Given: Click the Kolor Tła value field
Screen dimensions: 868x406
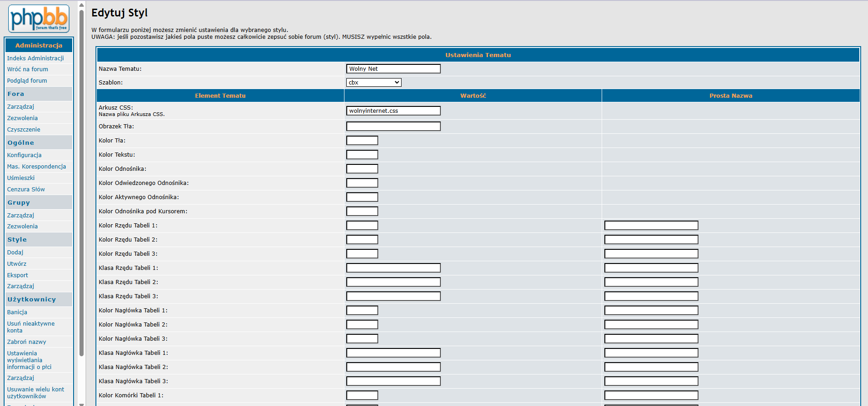Looking at the screenshot, I should (362, 141).
